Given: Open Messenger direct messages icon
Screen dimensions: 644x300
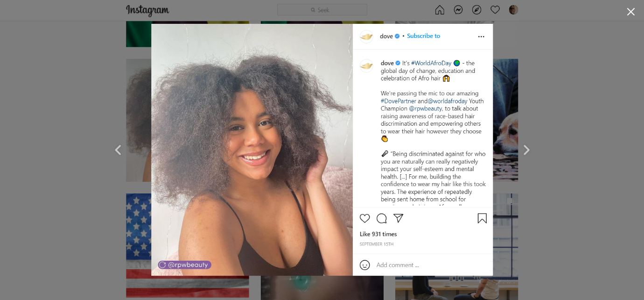Looking at the screenshot, I should (458, 10).
